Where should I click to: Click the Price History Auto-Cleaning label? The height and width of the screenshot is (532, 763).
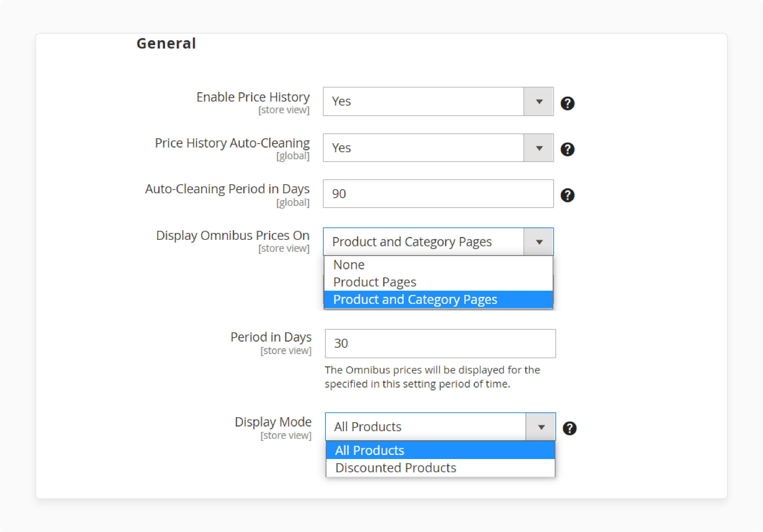point(232,143)
